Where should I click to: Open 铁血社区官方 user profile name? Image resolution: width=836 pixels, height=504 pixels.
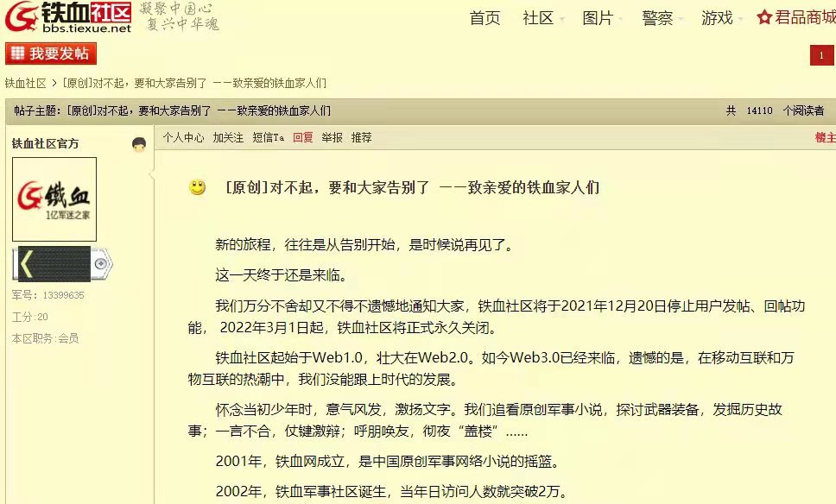pyautogui.click(x=45, y=143)
